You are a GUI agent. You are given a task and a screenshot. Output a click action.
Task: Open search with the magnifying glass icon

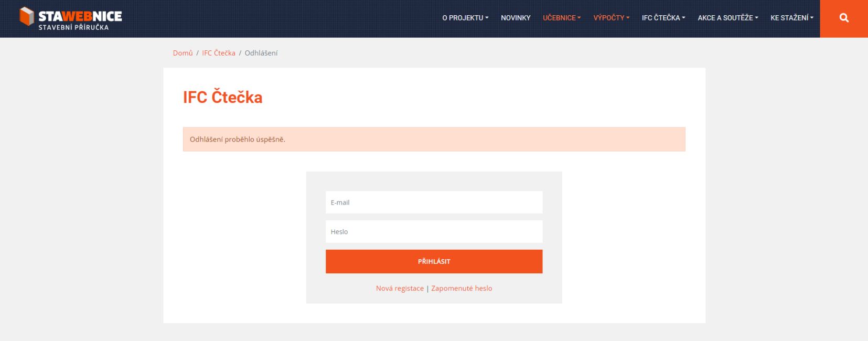tap(843, 18)
